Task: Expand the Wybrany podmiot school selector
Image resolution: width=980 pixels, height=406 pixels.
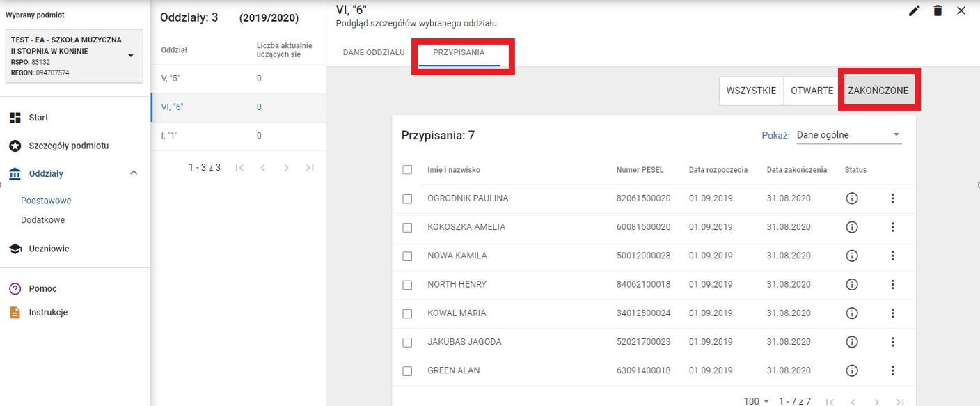Action: point(130,56)
